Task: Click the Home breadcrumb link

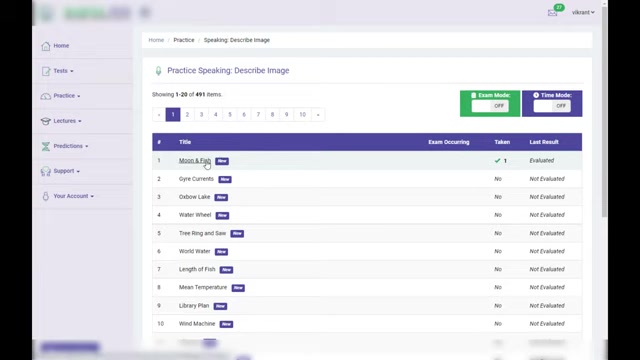Action: (x=156, y=40)
